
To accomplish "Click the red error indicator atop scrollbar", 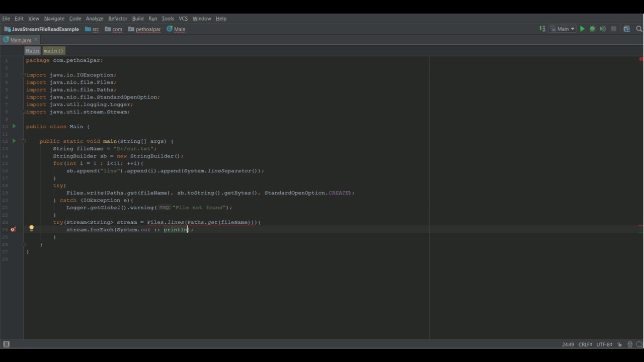I will click(x=641, y=59).
